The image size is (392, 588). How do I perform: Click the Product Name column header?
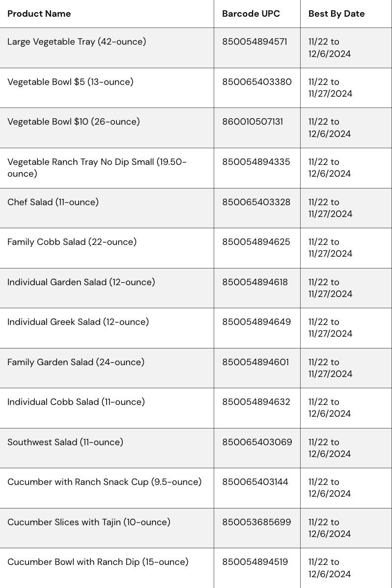click(39, 14)
